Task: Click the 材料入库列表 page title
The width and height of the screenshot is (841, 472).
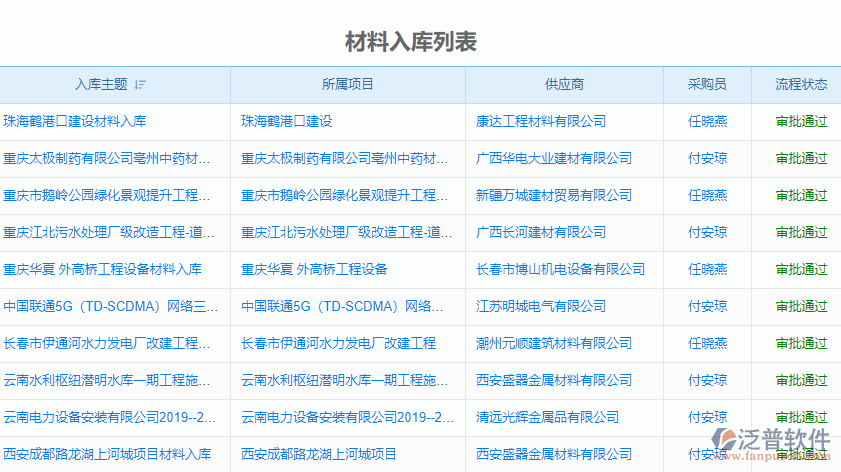Action: 411,42
